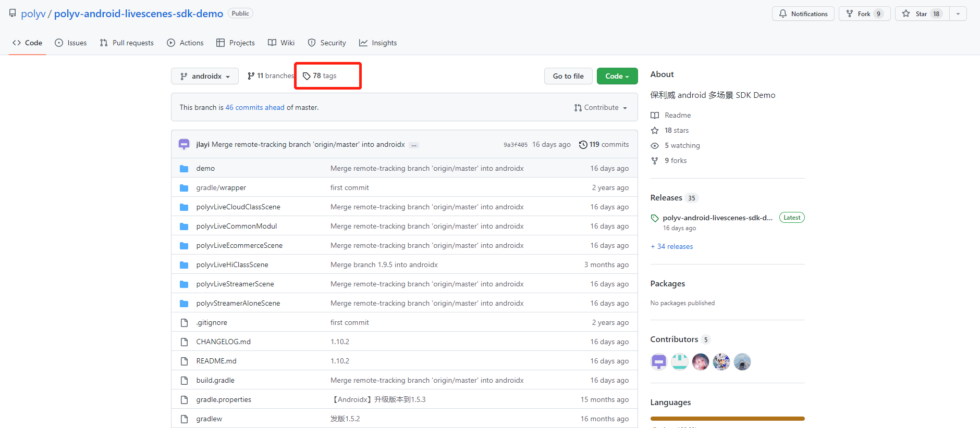The height and width of the screenshot is (428, 980).
Task: Click the demo folder icon
Action: pyautogui.click(x=184, y=168)
